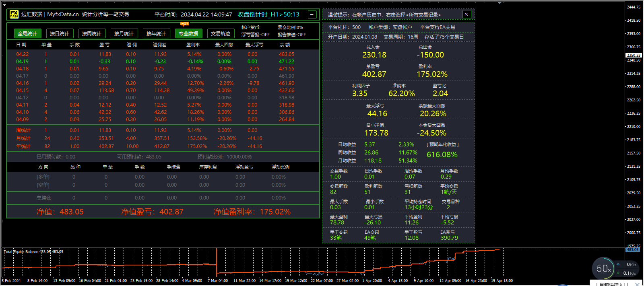Image resolution: width=644 pixels, height=286 pixels.
Task: Click the 总持仓 totals row
Action: [x=163, y=198]
